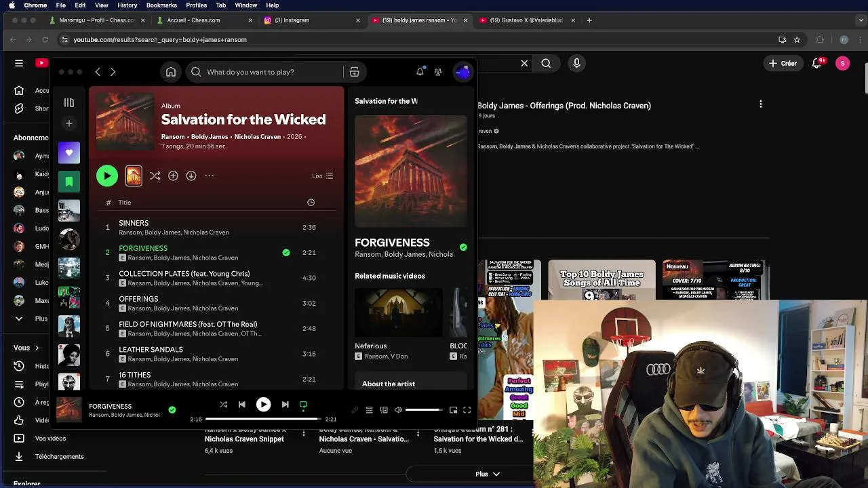The height and width of the screenshot is (488, 868).
Task: Open Spotify profile avatar
Action: pos(462,72)
